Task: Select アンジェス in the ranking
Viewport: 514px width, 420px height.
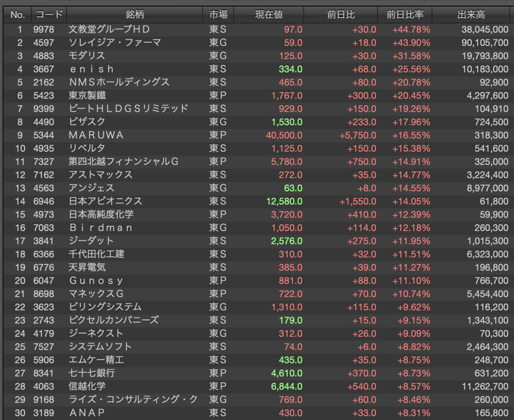Action: [91, 188]
